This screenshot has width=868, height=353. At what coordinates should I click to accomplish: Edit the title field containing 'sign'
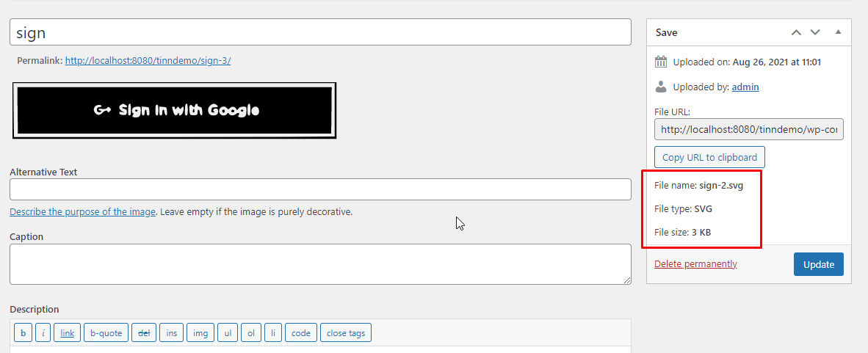[320, 32]
